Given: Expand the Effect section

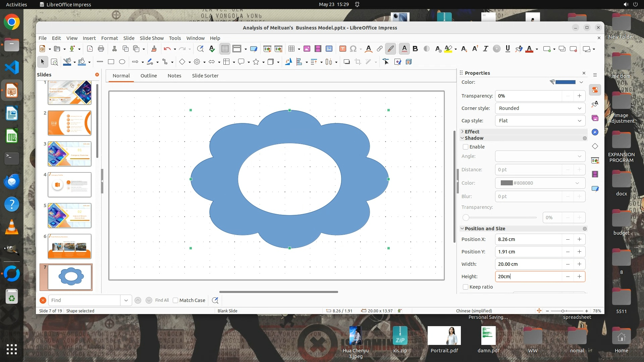Looking at the screenshot, I should 472,131.
